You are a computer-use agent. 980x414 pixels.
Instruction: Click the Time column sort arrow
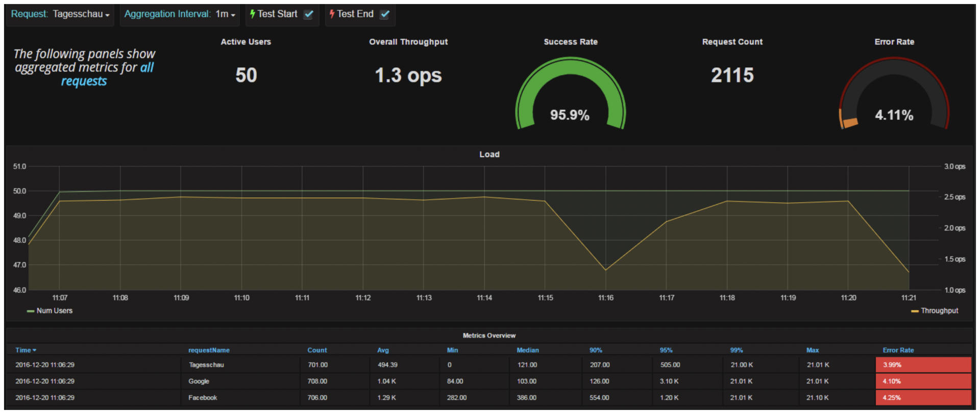click(x=35, y=350)
